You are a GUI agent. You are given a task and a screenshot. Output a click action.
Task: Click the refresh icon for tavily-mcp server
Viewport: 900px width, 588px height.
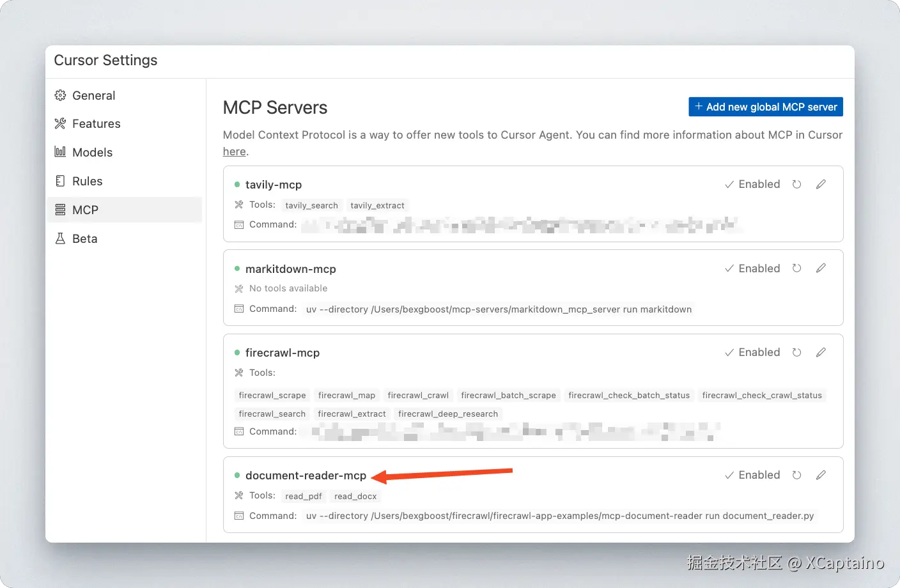796,184
